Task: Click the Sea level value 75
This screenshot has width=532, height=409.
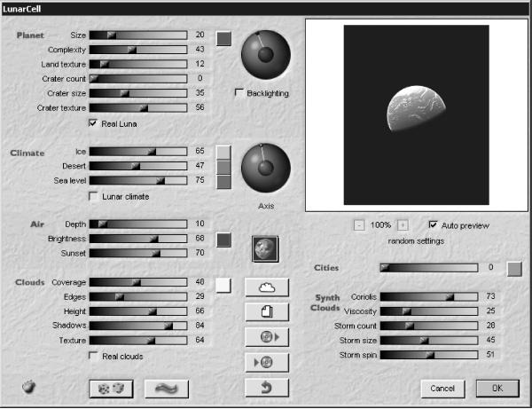Action: (199, 180)
